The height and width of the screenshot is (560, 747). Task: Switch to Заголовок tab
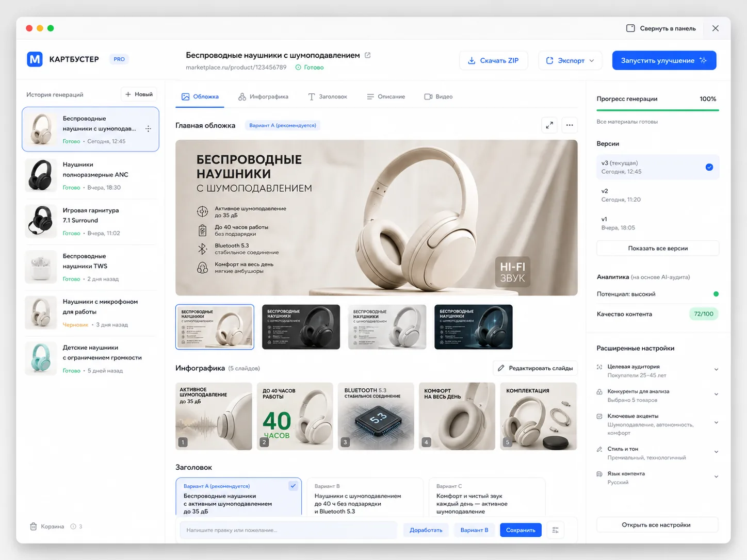328,96
